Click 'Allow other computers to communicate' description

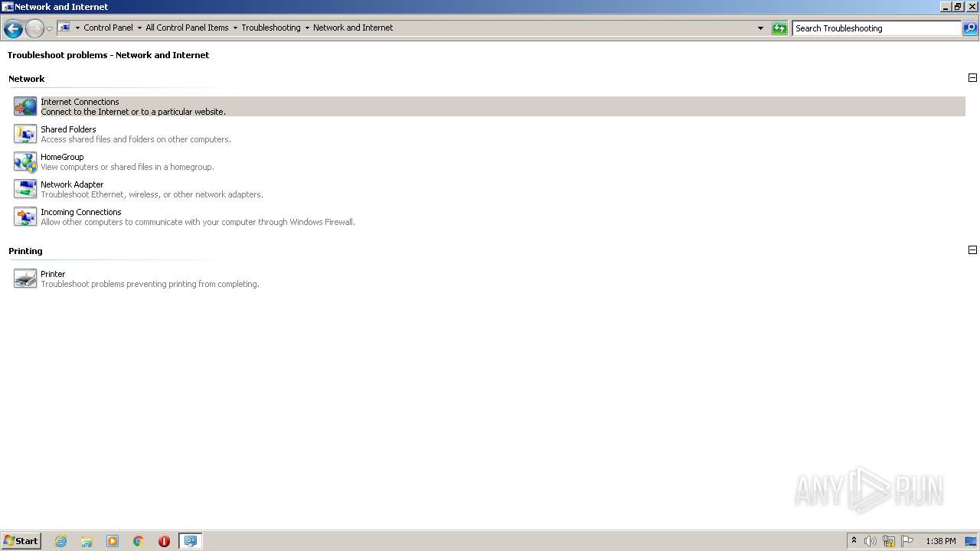tap(198, 222)
